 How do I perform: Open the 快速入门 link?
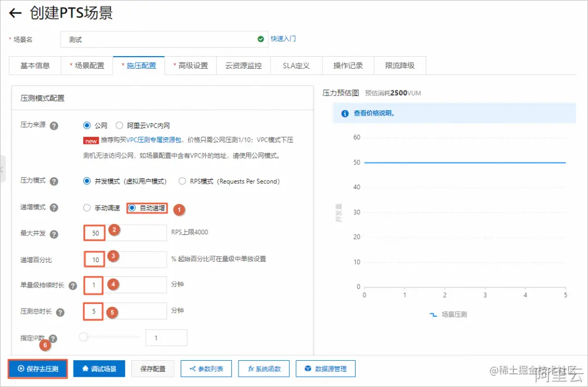point(283,39)
